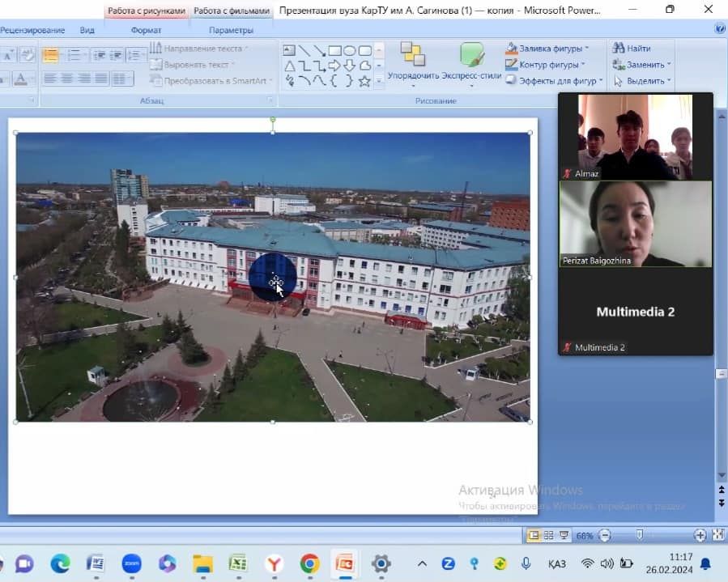Click the zoom slider handle
Viewport: 728px width, 582px height.
pyautogui.click(x=640, y=535)
